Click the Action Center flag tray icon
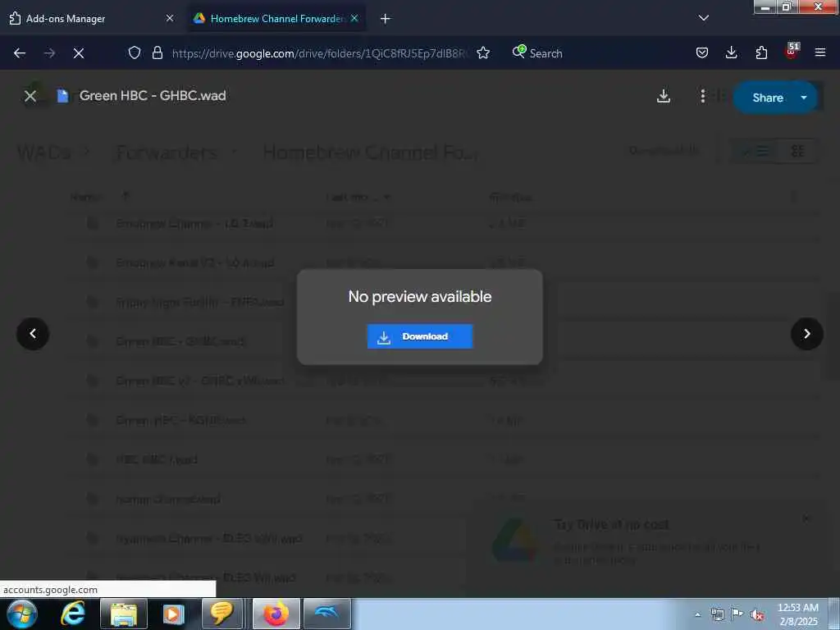840x630 pixels. 737,614
